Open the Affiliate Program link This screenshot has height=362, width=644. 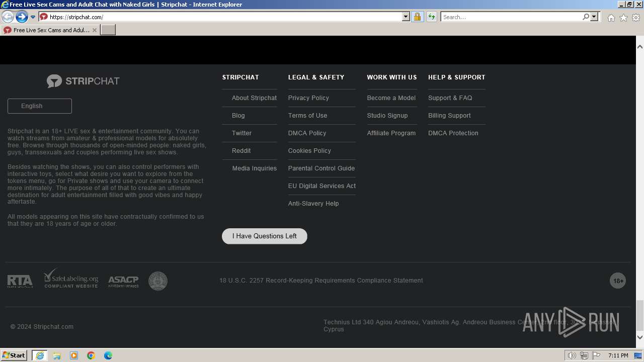click(391, 133)
